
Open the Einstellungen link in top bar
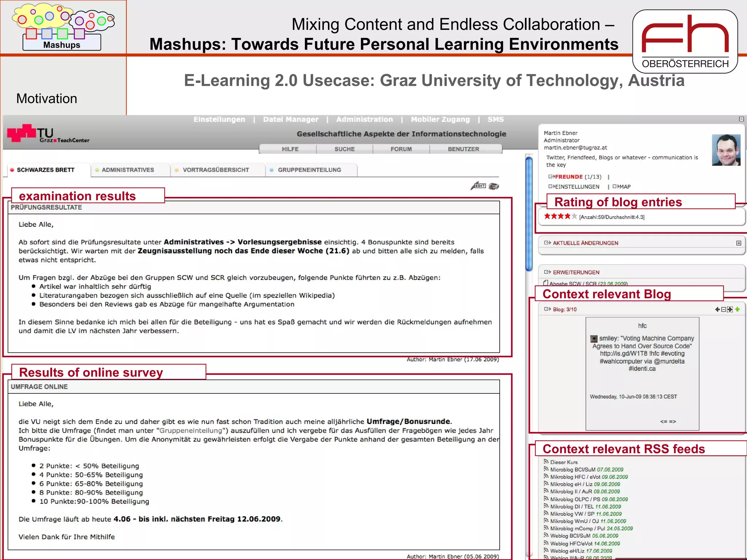[x=219, y=120]
